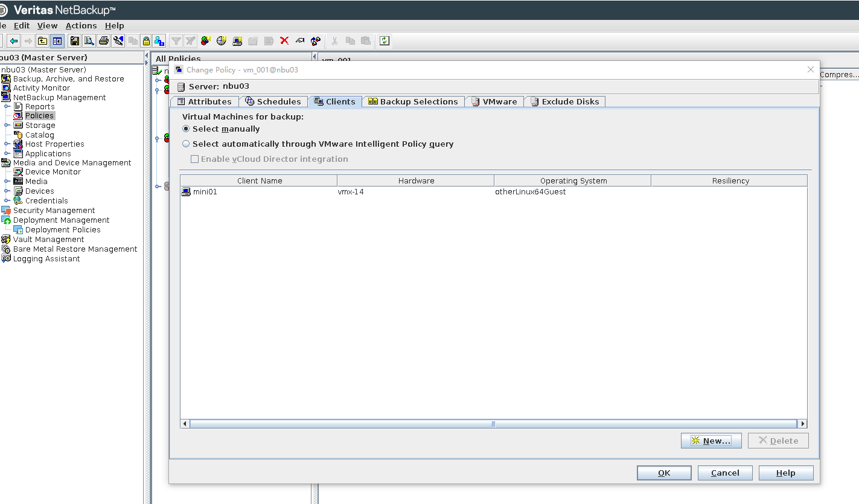Viewport: 859px width, 504px height.
Task: Click the green refresh toolbar icon
Action: click(x=385, y=41)
